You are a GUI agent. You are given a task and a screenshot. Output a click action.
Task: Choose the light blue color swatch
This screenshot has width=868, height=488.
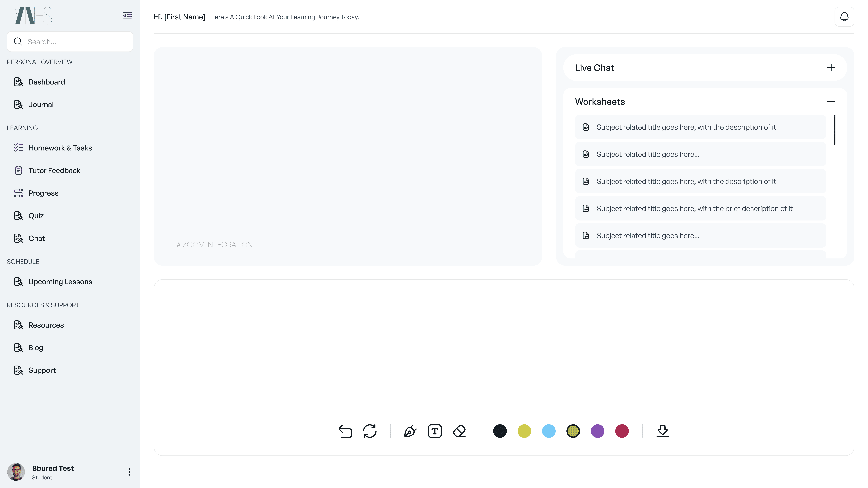(x=549, y=431)
